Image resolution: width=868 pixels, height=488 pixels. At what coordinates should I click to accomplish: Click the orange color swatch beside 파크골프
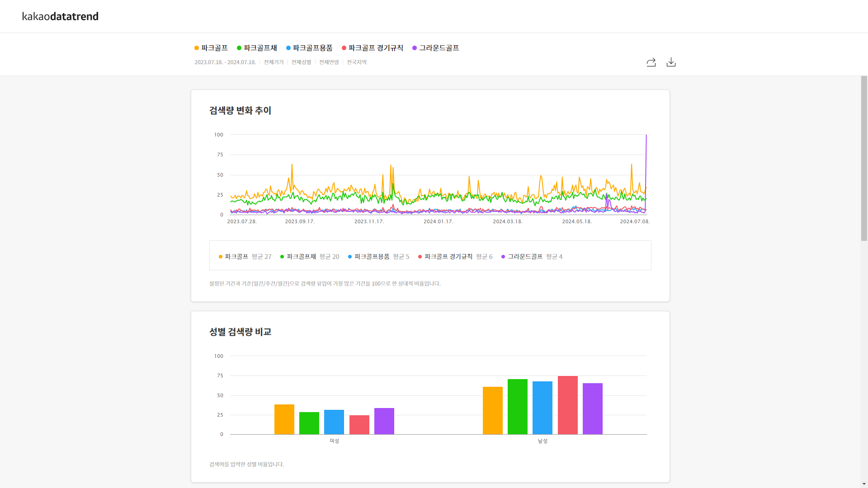pyautogui.click(x=196, y=48)
